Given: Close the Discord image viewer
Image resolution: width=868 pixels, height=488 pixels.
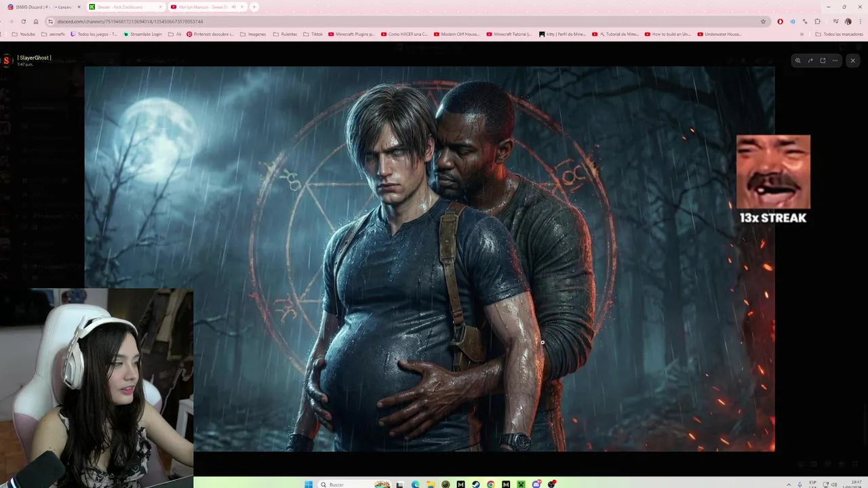Looking at the screenshot, I should 853,60.
